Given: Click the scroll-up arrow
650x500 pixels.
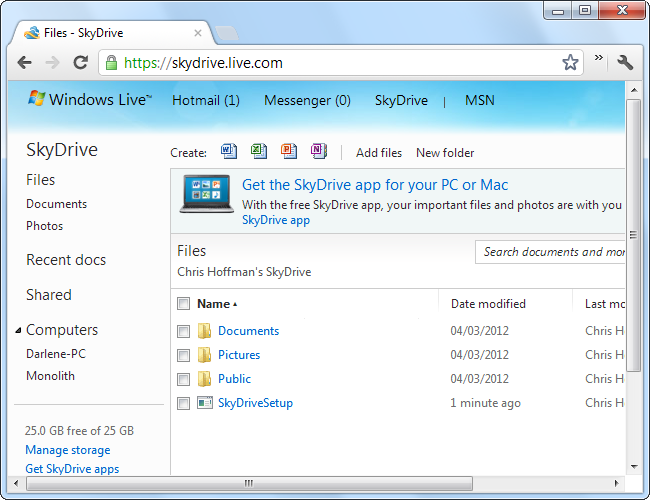Looking at the screenshot, I should click(634, 90).
